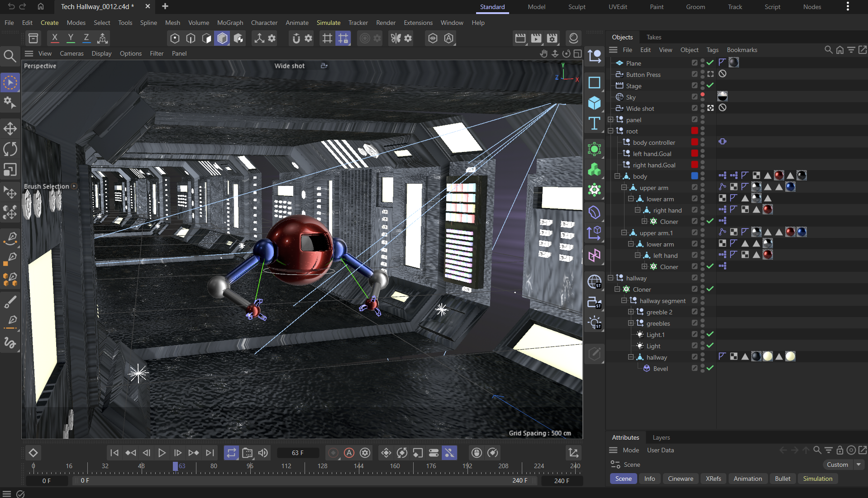This screenshot has height=498, width=868.
Task: Click the coordinate system icon
Action: click(103, 38)
